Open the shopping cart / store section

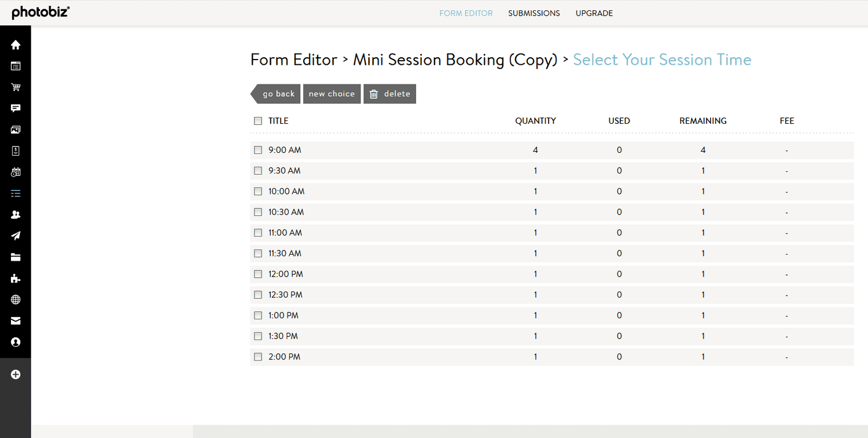[x=15, y=87]
